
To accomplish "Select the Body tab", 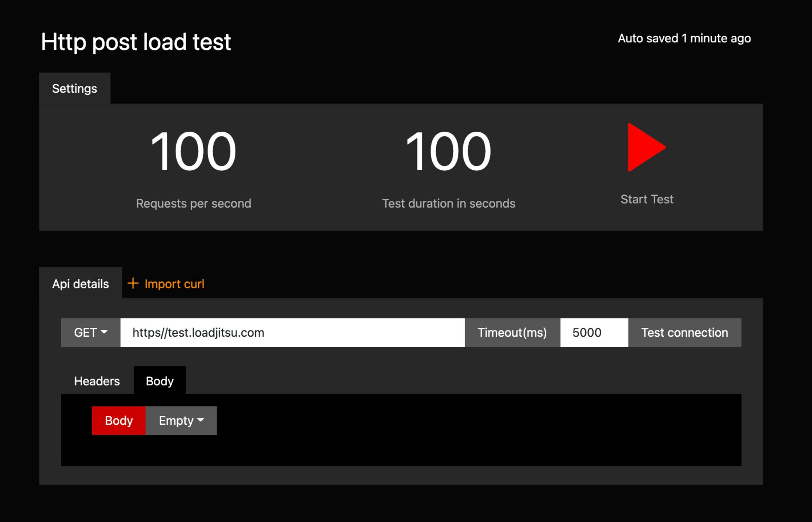I will [160, 381].
